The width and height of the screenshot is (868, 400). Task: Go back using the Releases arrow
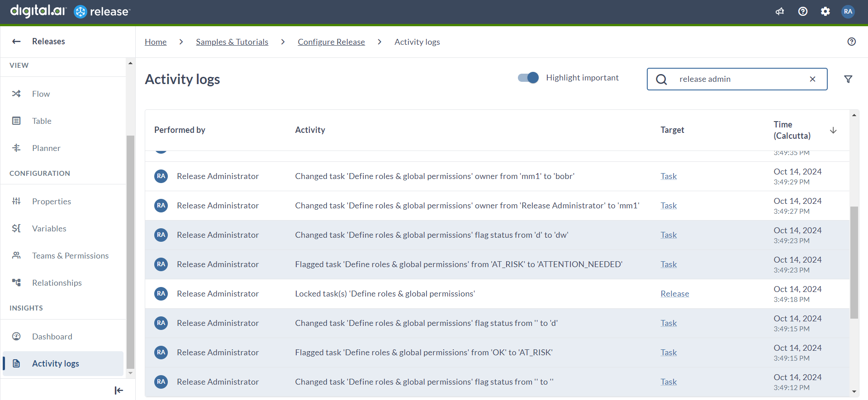[x=16, y=42]
